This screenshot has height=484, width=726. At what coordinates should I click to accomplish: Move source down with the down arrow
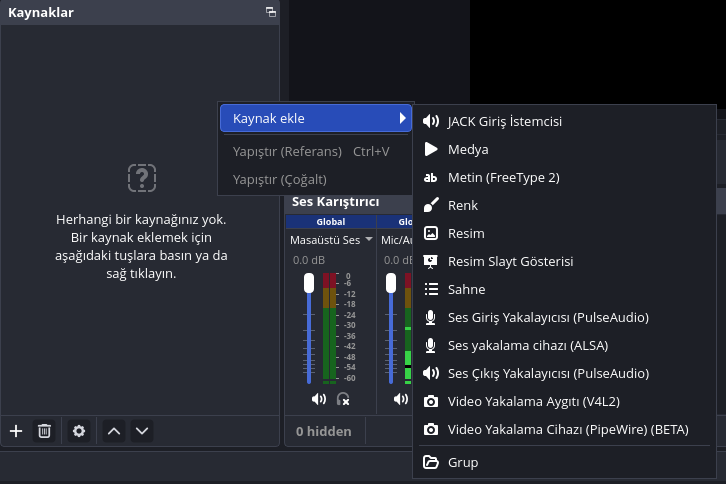coord(142,431)
